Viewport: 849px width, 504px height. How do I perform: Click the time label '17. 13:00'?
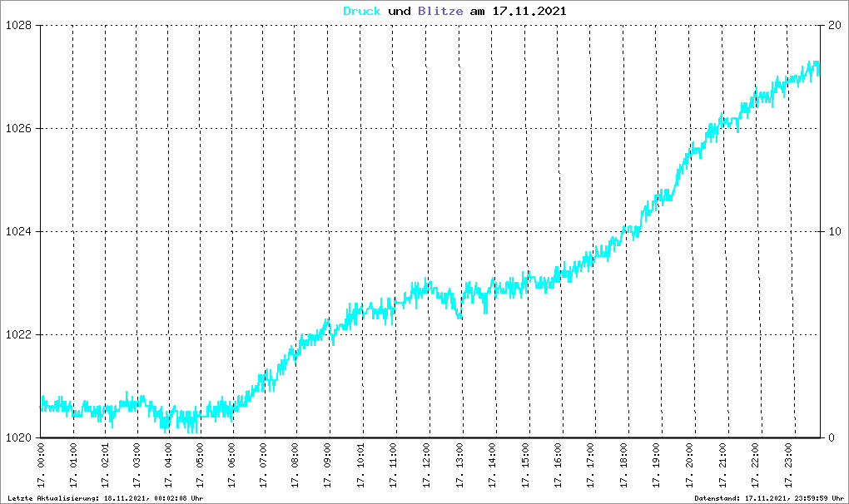(459, 465)
